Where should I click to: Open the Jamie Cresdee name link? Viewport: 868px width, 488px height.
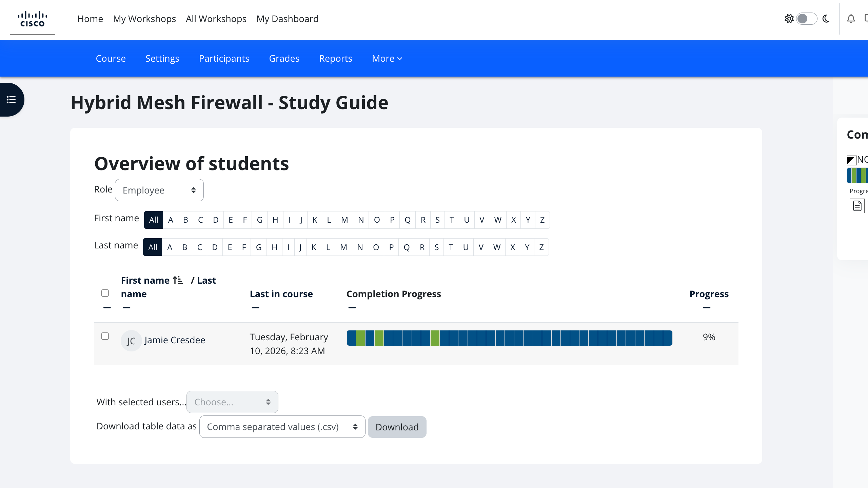tap(175, 340)
